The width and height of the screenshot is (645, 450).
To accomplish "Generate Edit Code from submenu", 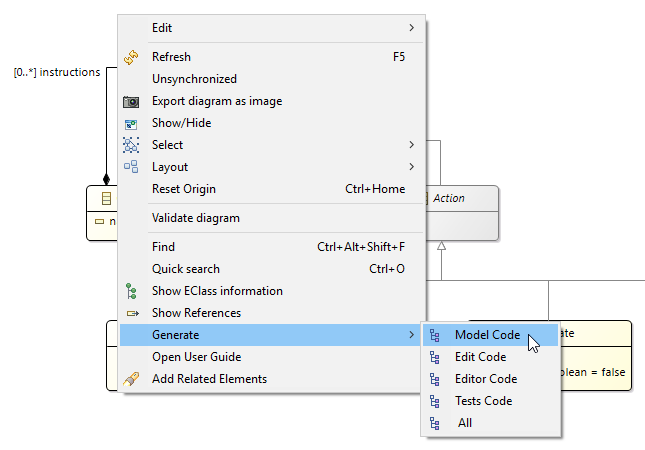I will click(x=480, y=357).
